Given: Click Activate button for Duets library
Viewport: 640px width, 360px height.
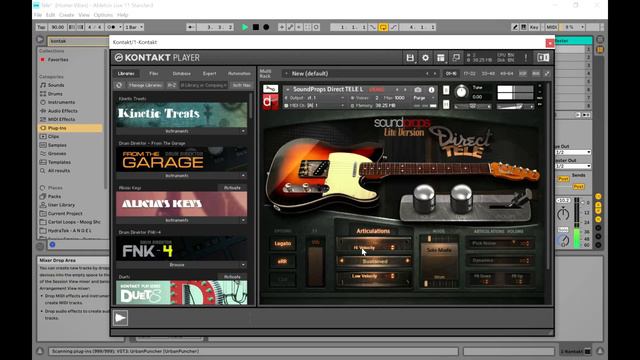Looking at the screenshot, I should coord(232,277).
